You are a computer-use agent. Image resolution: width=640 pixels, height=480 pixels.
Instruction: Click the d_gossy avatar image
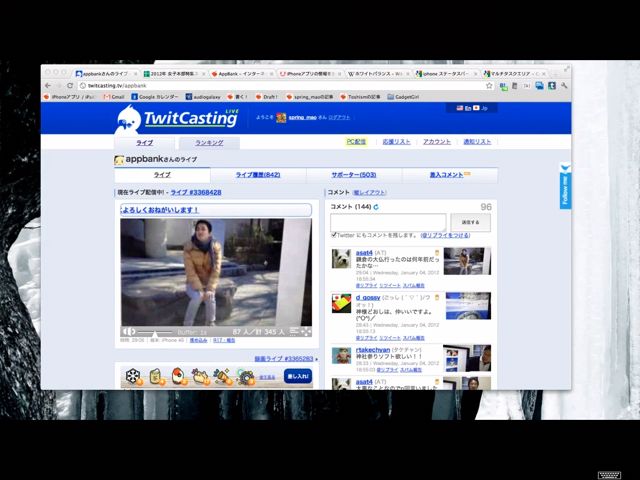(x=341, y=303)
